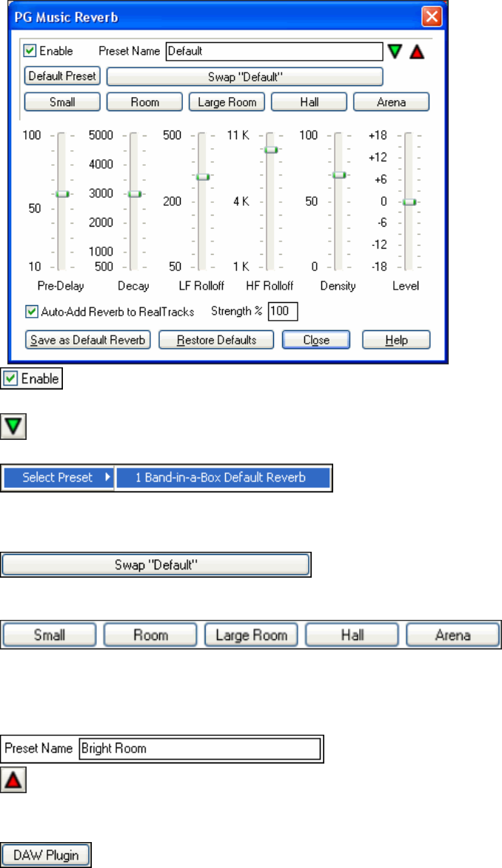Select Small preset in dialog

(62, 102)
